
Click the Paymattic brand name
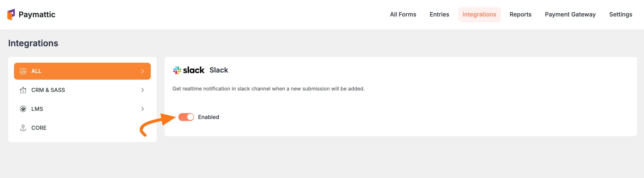[37, 14]
